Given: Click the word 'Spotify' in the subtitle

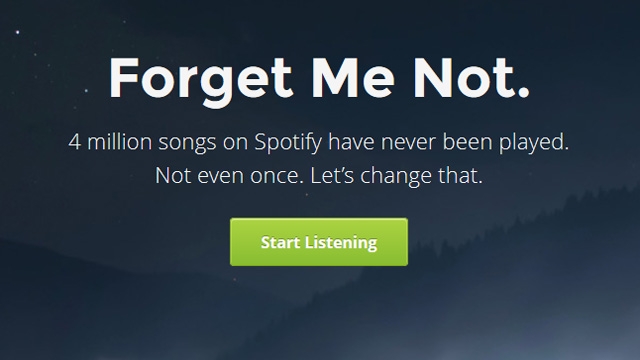Looking at the screenshot, I should point(288,143).
